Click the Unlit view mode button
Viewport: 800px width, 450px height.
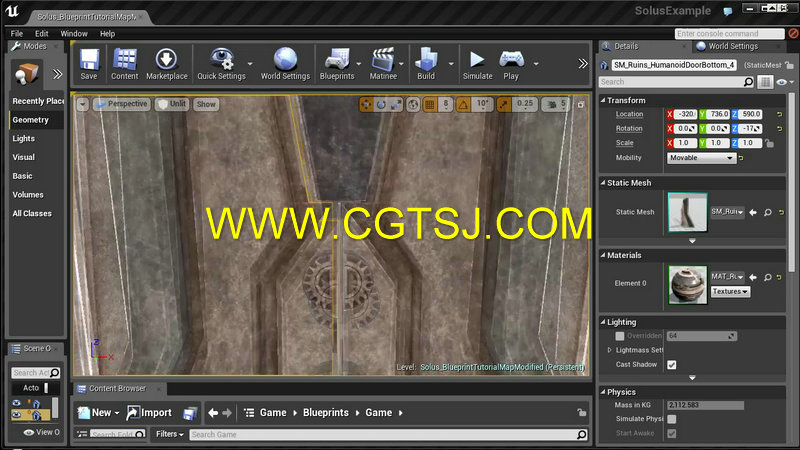[x=172, y=104]
